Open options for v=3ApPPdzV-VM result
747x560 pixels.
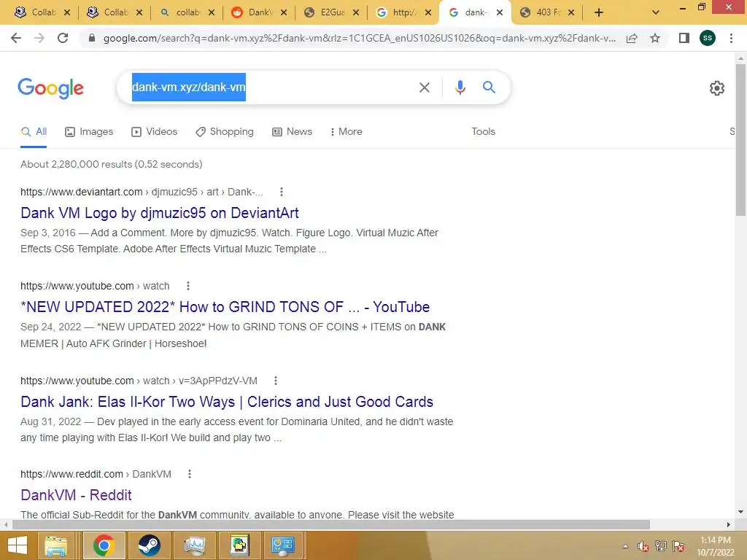[275, 381]
